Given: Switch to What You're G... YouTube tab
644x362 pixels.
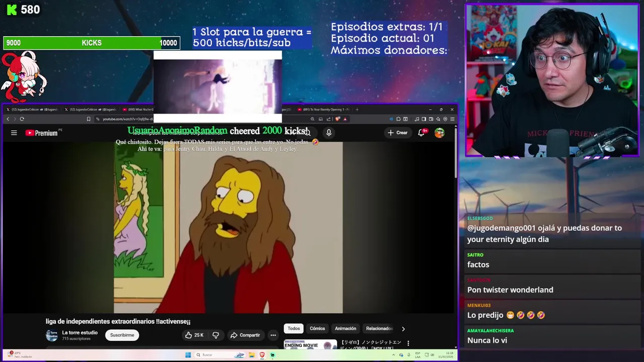Looking at the screenshot, I should click(x=139, y=110).
